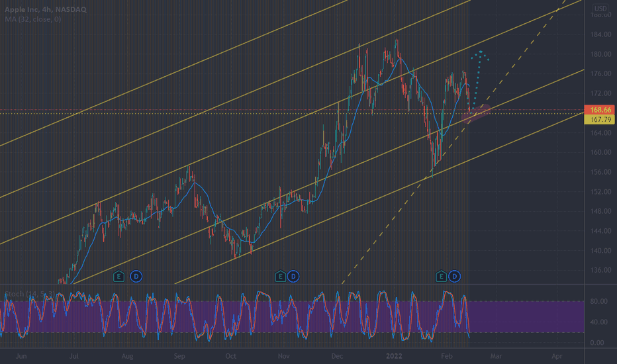Click the 168.66 current price label

[599, 110]
